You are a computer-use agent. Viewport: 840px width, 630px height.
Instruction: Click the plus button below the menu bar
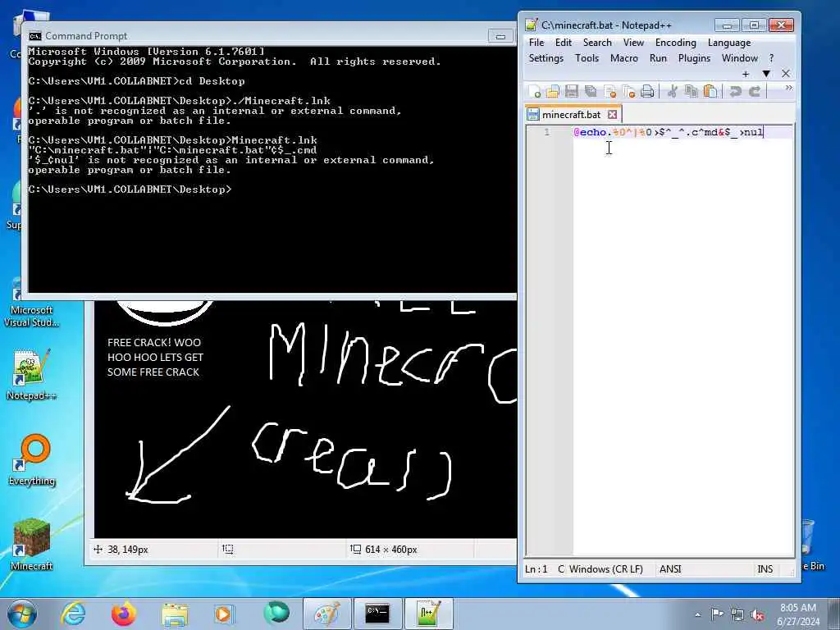click(x=746, y=74)
